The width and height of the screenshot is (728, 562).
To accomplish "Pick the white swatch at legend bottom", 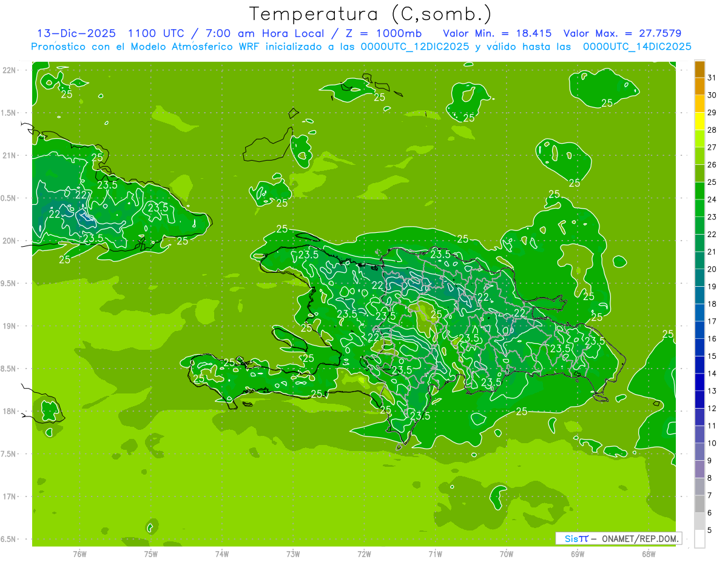I will point(699,539).
